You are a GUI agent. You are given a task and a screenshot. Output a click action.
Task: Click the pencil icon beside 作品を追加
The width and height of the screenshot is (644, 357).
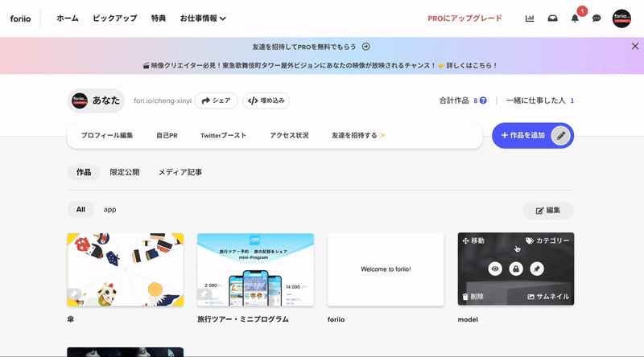tap(562, 136)
